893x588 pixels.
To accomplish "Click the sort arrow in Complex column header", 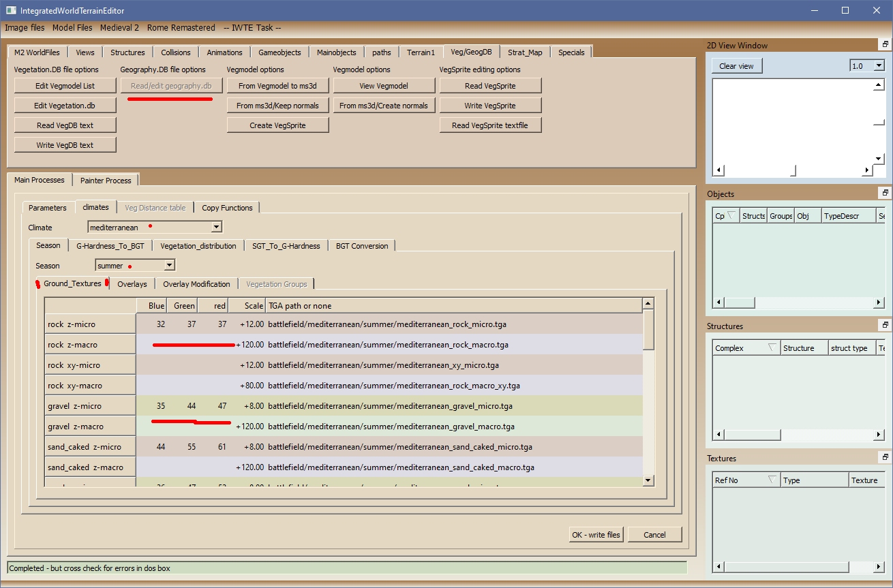I will tap(772, 347).
